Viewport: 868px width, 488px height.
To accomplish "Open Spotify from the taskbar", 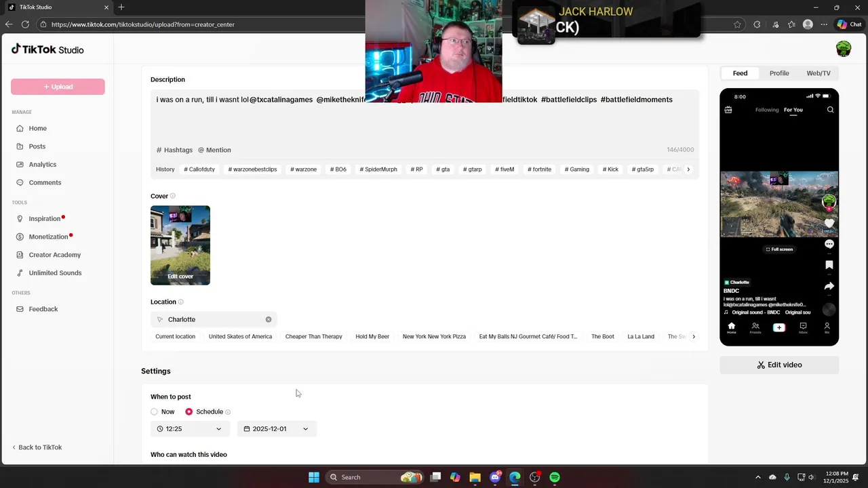I will pyautogui.click(x=555, y=477).
